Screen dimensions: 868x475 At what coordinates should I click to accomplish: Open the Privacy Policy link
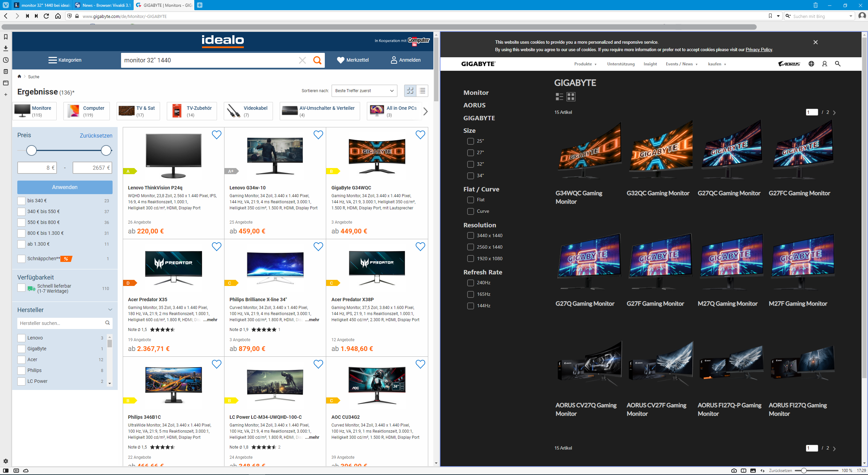759,50
